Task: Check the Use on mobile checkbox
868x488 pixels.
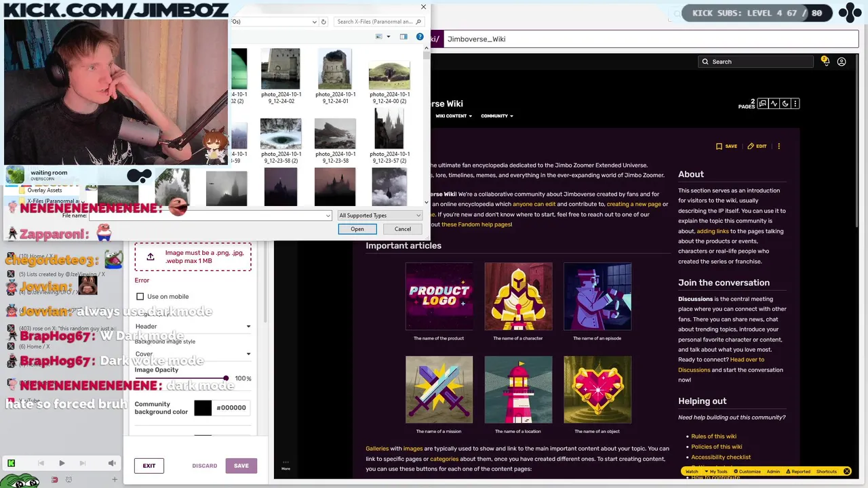Action: (x=140, y=296)
